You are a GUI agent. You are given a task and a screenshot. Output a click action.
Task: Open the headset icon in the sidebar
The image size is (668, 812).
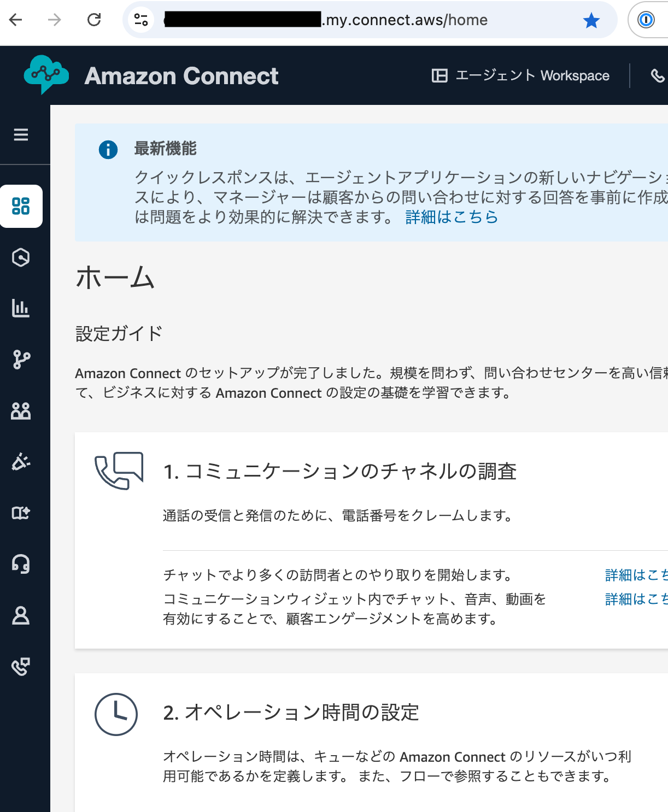[x=21, y=563]
